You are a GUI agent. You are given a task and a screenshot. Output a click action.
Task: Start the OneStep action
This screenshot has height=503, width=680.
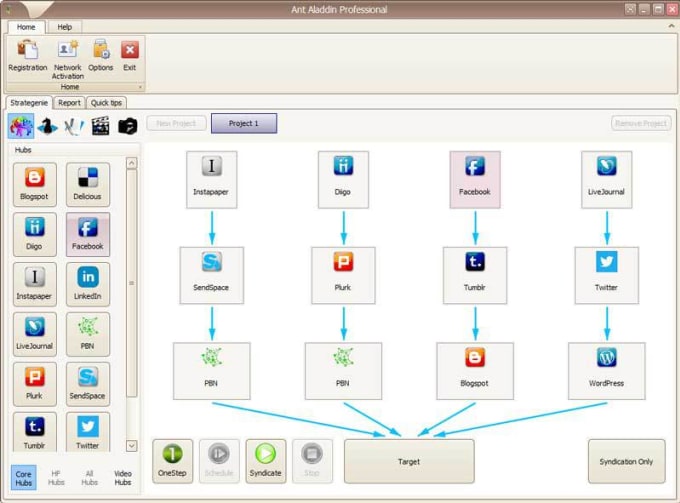point(173,461)
